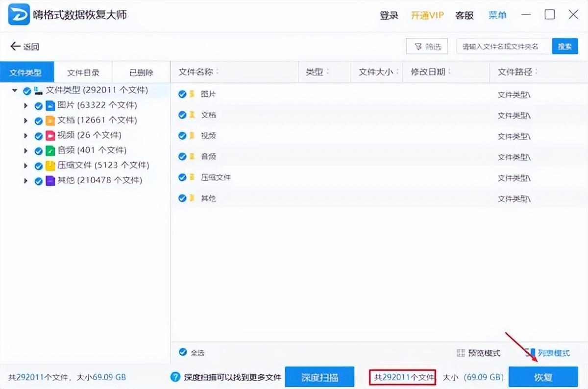Click status text 共292011个文件 at bottom left
Screen dimensions: 588x389
click(x=39, y=378)
